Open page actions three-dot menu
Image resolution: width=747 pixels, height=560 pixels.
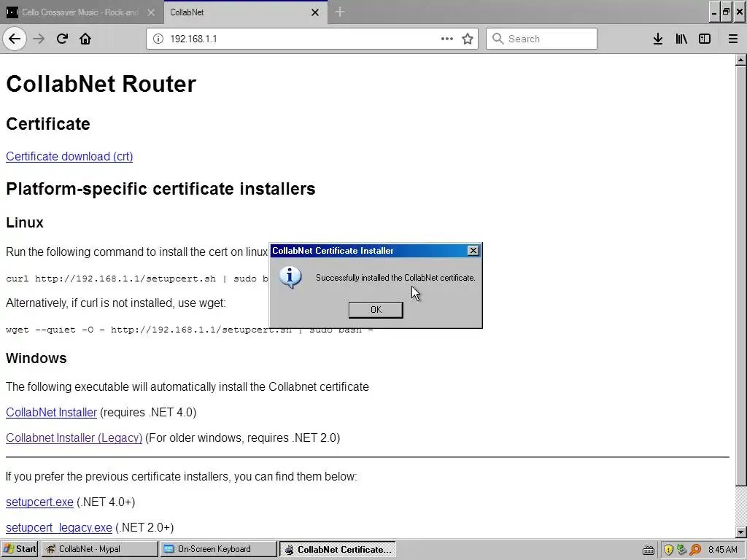tap(447, 39)
